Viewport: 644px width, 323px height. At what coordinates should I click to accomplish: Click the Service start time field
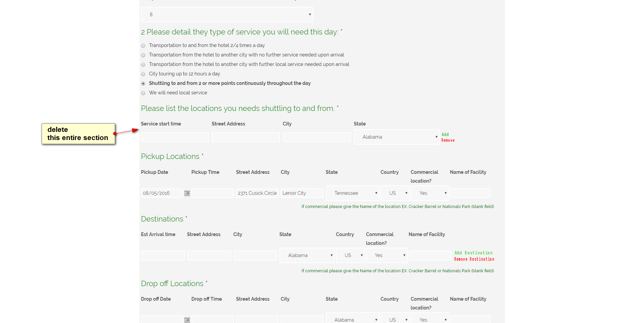(x=175, y=137)
